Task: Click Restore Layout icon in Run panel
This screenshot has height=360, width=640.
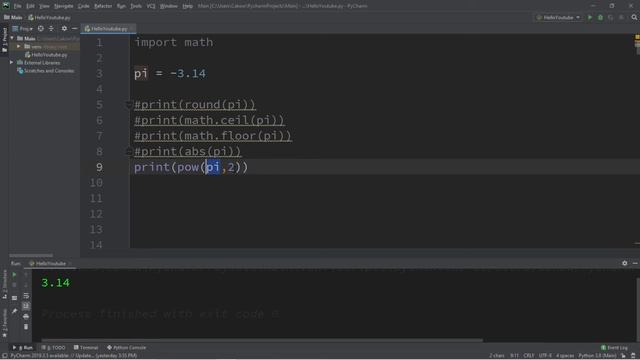Action: pyautogui.click(x=14, y=298)
